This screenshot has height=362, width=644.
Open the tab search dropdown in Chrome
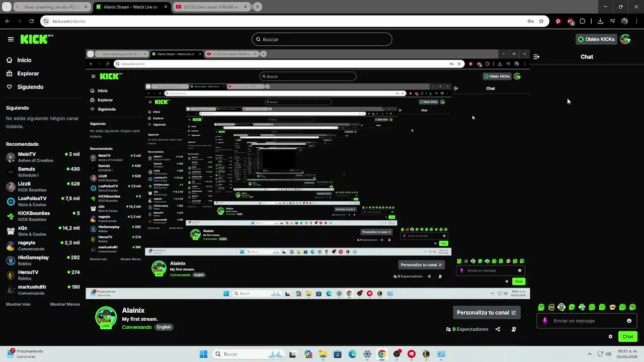[x=7, y=7]
